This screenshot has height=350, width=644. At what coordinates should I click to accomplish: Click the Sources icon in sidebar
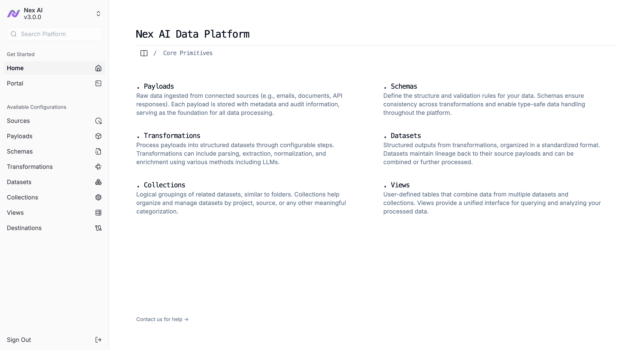pyautogui.click(x=98, y=121)
